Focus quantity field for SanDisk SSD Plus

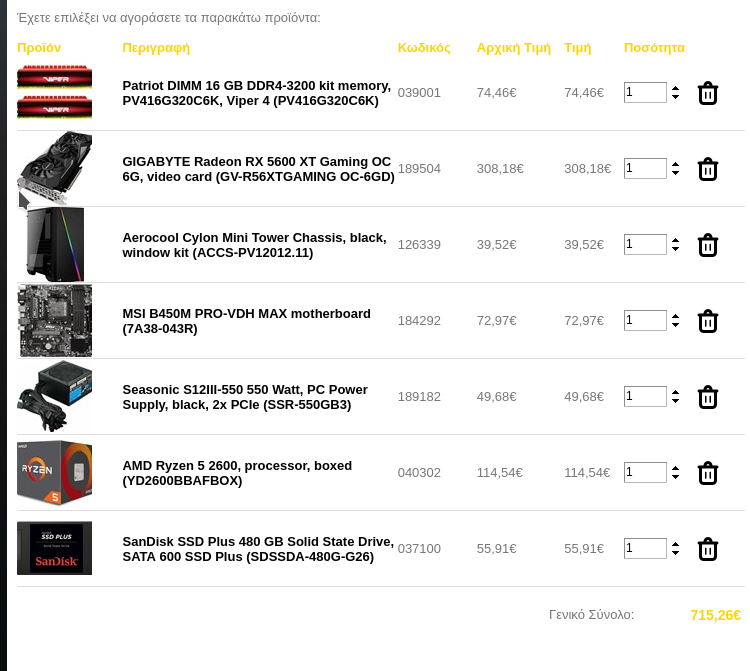[645, 549]
